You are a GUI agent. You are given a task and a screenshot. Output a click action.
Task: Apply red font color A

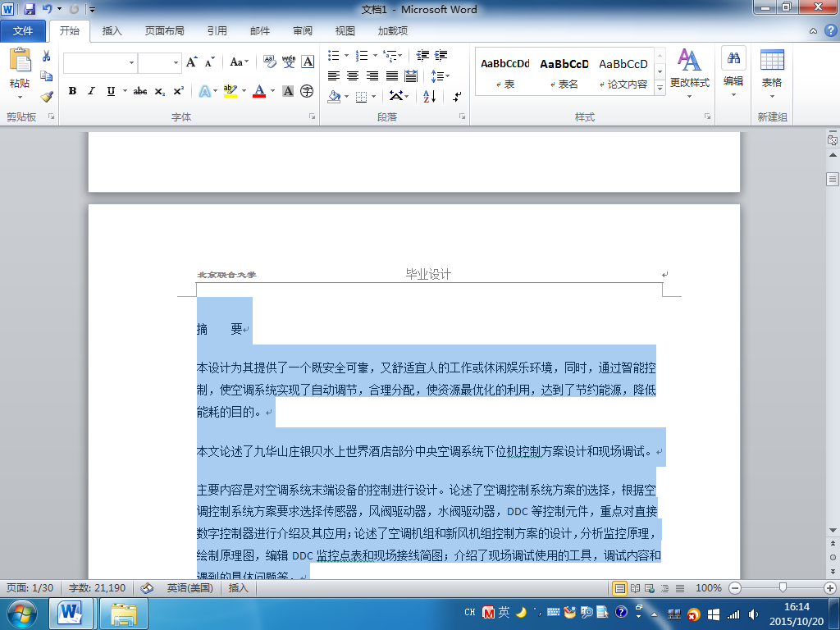click(x=259, y=91)
